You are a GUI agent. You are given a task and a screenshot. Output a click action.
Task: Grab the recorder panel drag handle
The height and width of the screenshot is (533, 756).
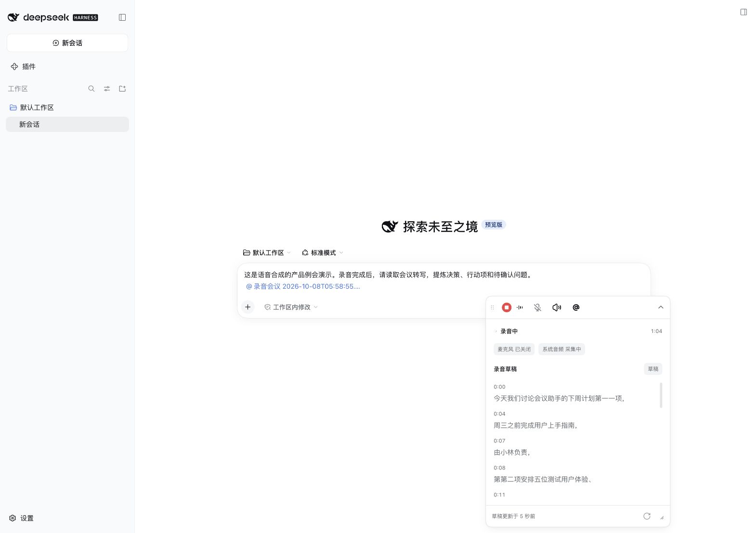(x=492, y=307)
